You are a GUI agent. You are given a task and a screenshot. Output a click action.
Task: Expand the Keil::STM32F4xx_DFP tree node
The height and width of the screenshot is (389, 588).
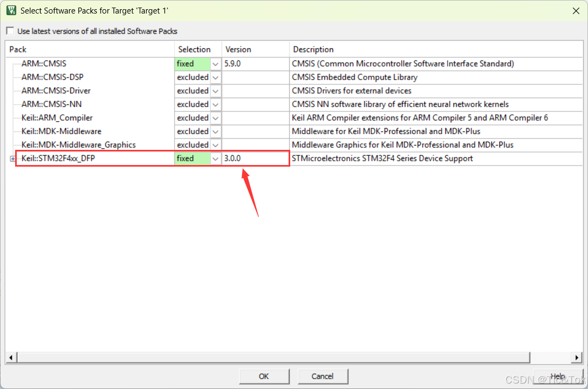[x=13, y=159]
